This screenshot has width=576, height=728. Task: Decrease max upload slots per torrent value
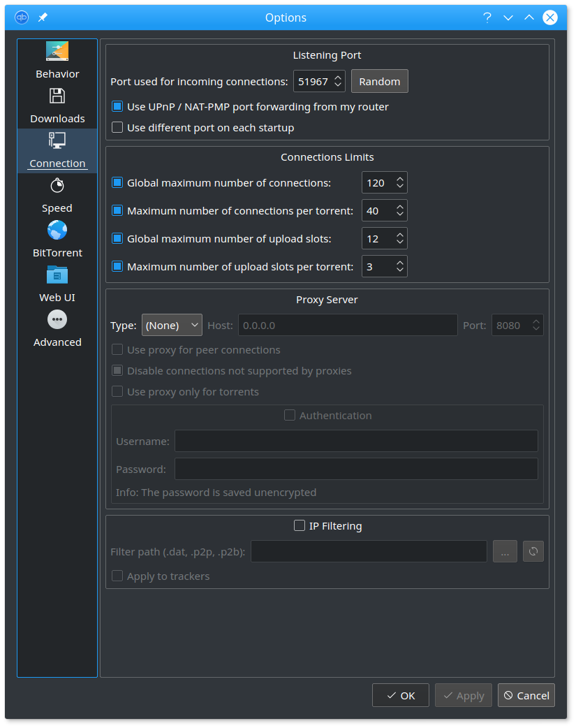(x=400, y=270)
